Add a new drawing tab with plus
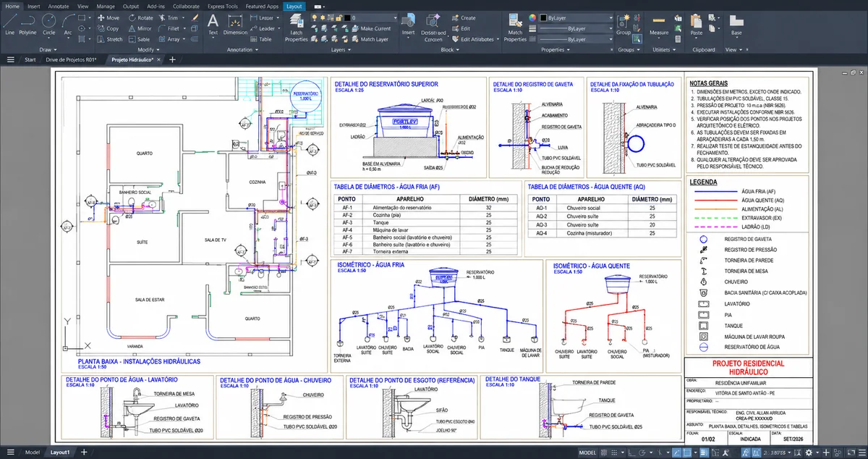Image resolution: width=868 pixels, height=459 pixels. tap(172, 59)
